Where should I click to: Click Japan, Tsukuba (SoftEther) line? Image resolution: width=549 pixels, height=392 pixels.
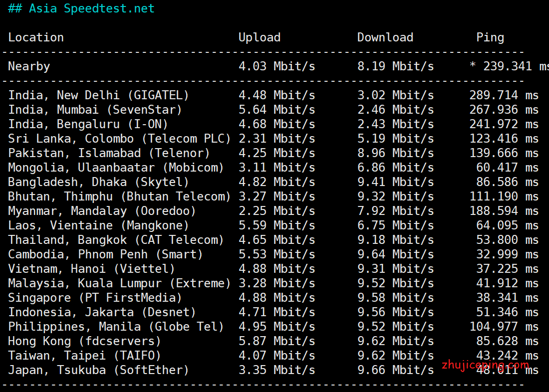point(98,370)
